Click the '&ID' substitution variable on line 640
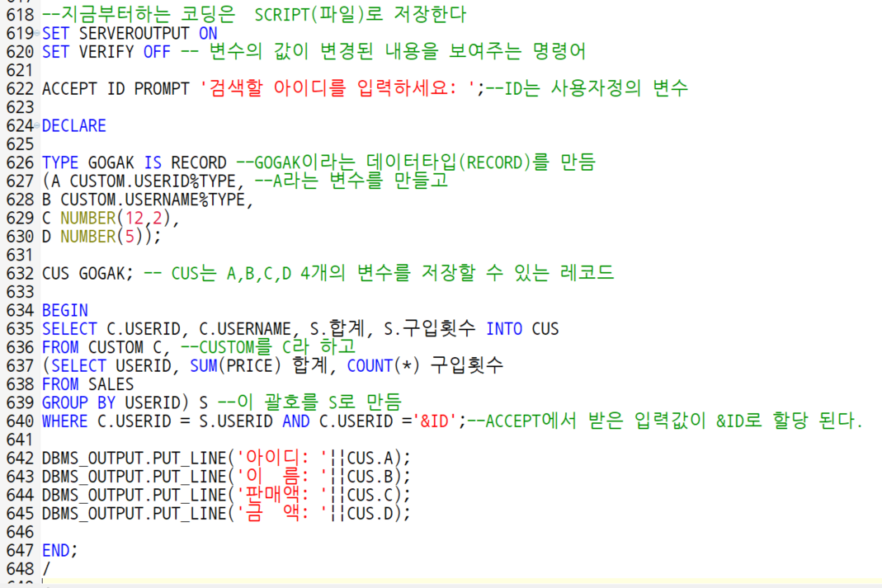 coord(432,421)
